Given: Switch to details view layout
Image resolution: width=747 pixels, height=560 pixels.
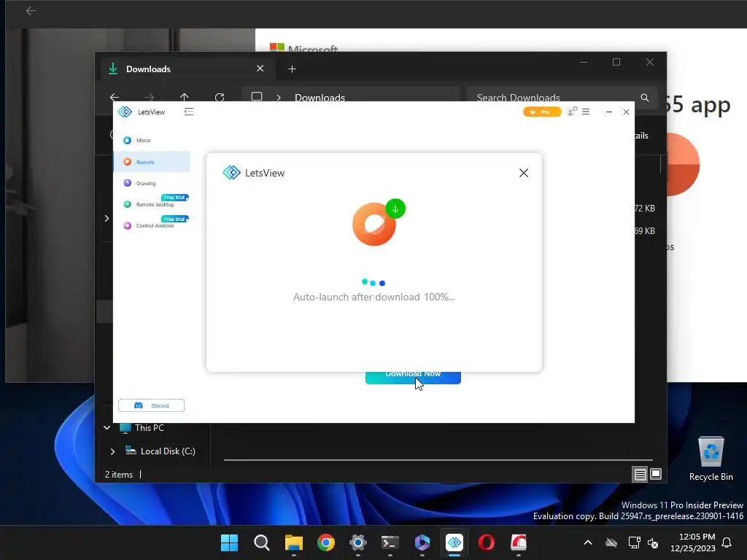Looking at the screenshot, I should pos(640,474).
